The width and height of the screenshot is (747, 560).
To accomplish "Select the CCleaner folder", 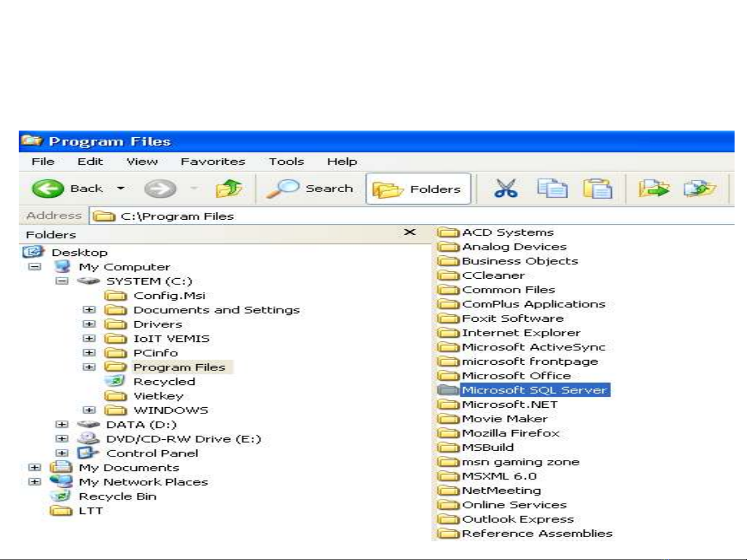I will (x=493, y=276).
